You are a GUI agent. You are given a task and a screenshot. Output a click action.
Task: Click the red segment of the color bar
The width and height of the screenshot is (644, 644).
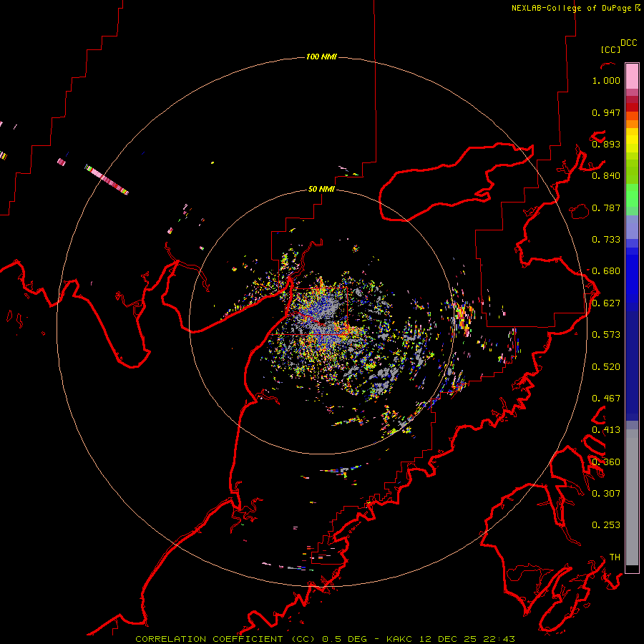coord(632,107)
